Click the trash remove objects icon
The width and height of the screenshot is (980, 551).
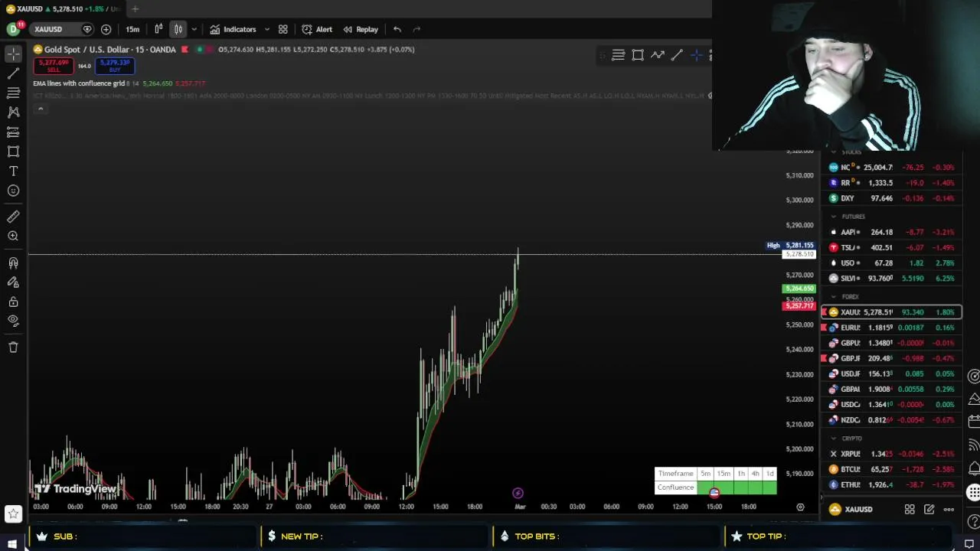click(x=13, y=347)
